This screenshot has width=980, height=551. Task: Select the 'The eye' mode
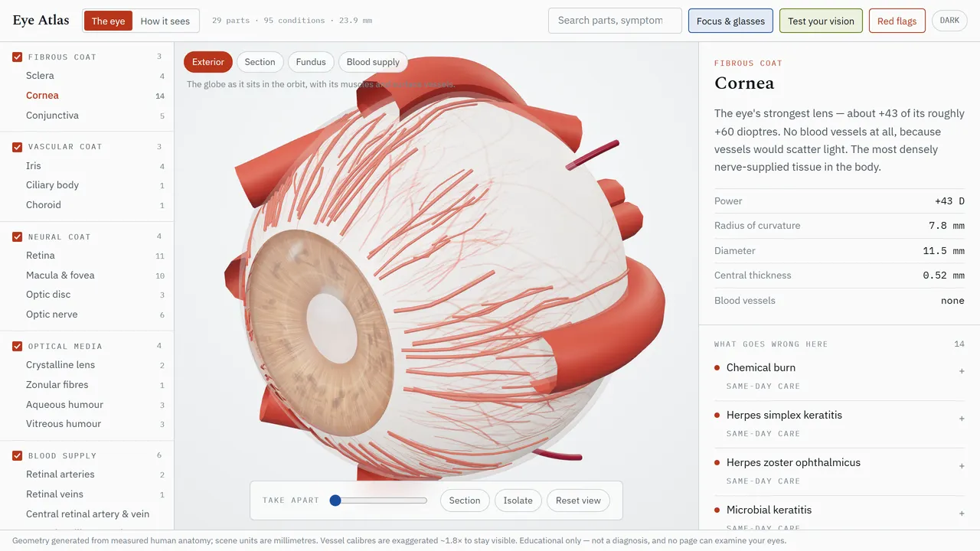(108, 21)
